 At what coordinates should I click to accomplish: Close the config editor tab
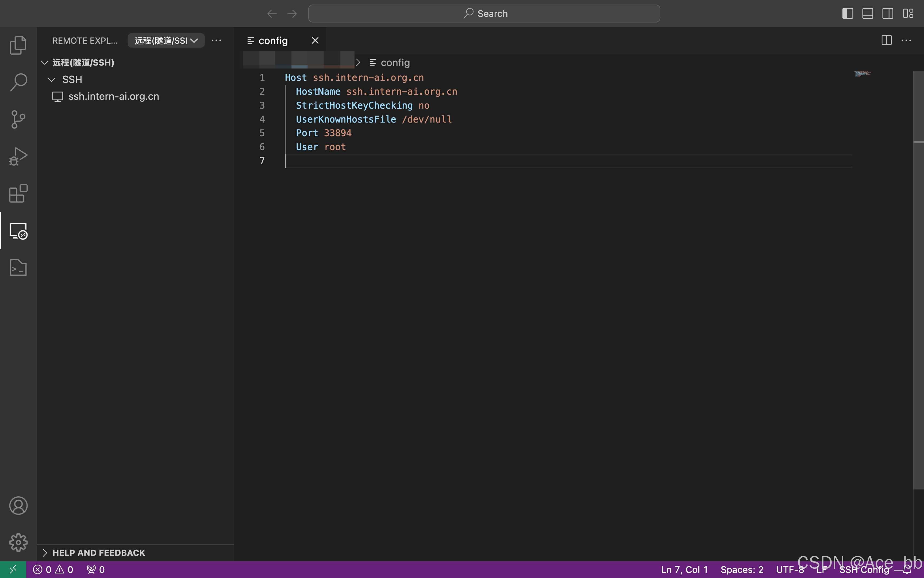point(315,40)
